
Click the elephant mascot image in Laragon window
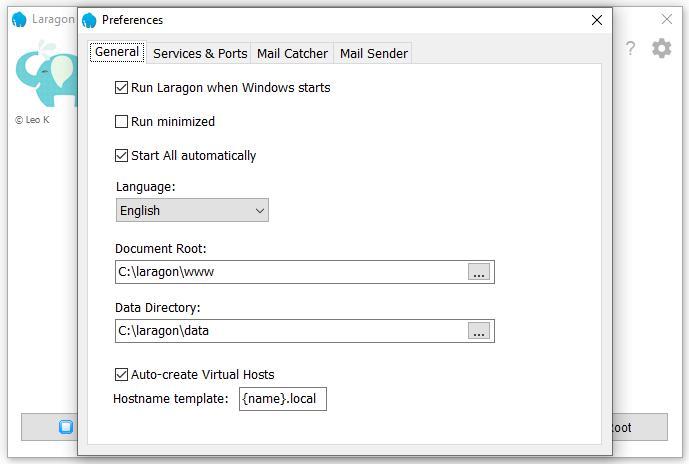pyautogui.click(x=46, y=74)
